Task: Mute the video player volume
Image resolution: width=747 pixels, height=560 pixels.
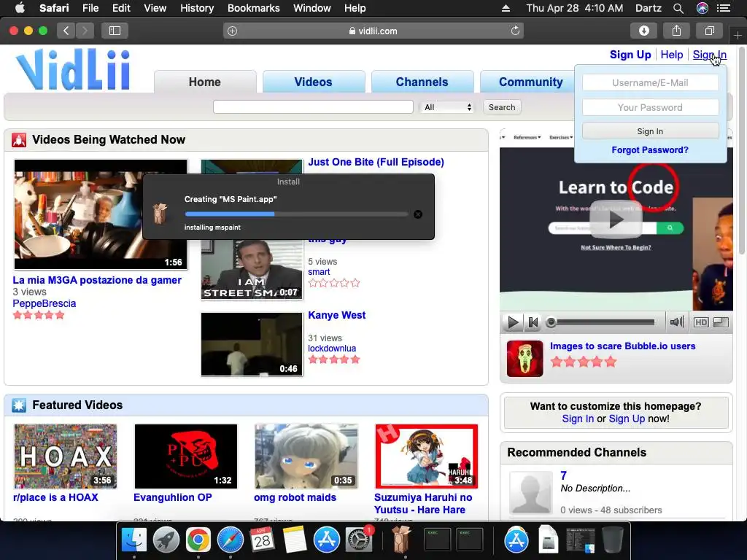Action: point(676,322)
